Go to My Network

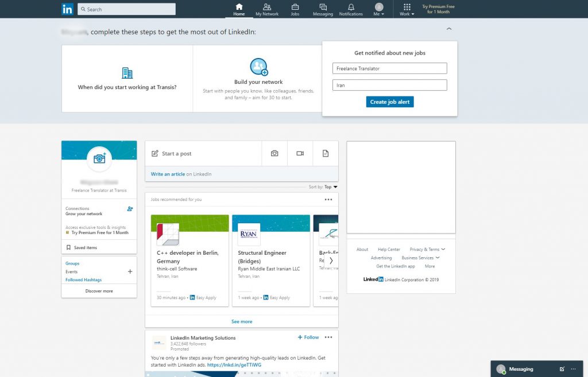[x=267, y=9]
